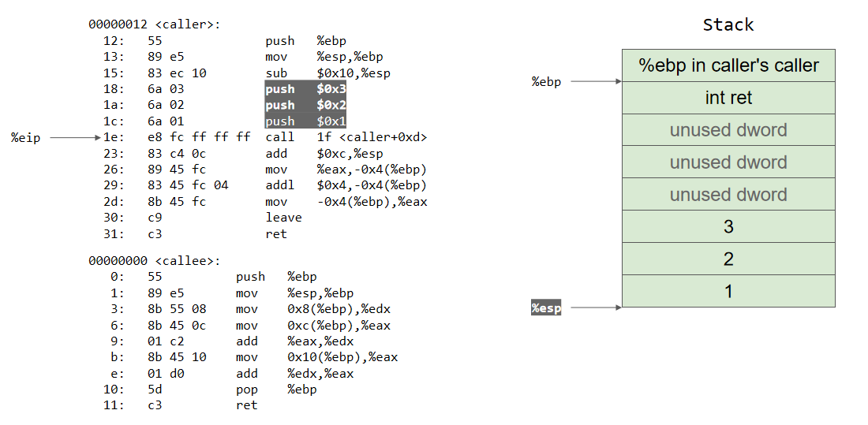Select the mov 0x10(%ebp),%eax instruction

click(316, 357)
